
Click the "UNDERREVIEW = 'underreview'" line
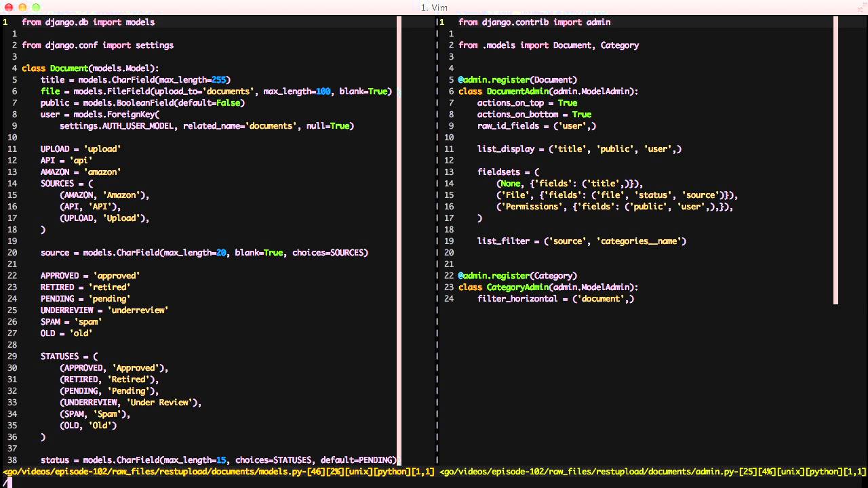(104, 310)
